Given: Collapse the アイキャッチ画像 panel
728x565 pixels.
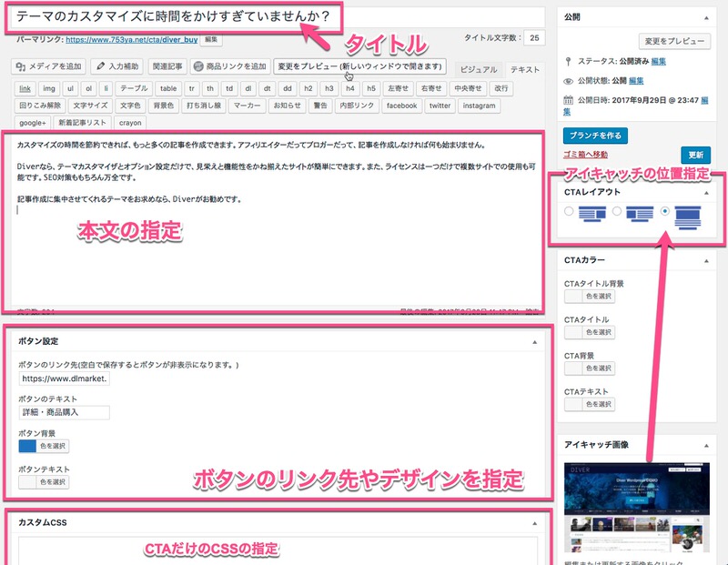Looking at the screenshot, I should pos(706,445).
